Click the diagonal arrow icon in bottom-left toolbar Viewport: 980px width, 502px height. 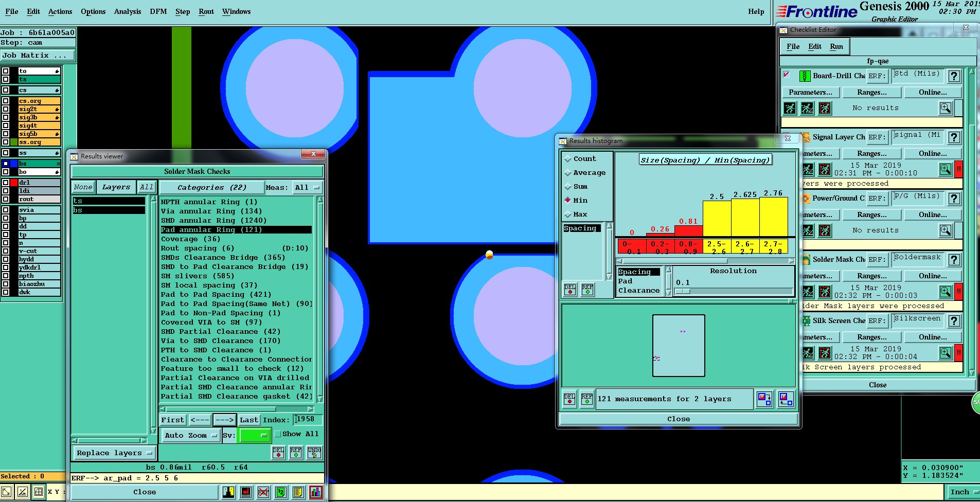(x=6, y=492)
